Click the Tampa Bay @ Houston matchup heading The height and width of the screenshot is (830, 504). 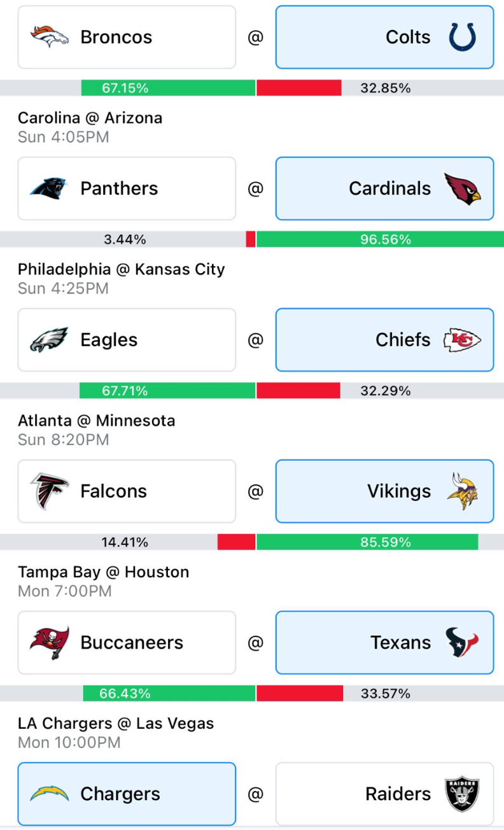coord(103,572)
